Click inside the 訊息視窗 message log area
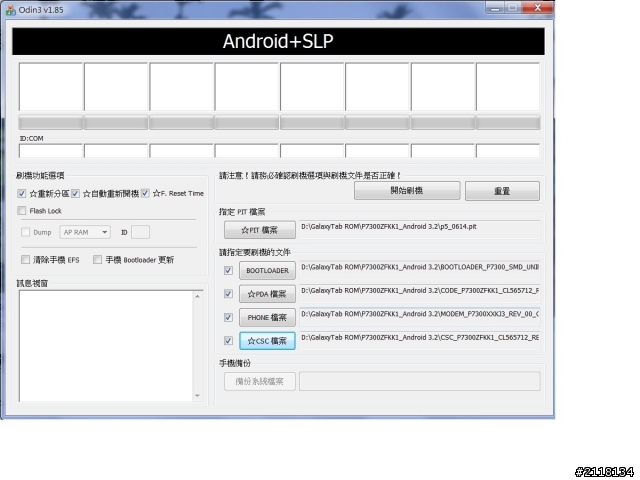The image size is (640, 480). tap(106, 346)
